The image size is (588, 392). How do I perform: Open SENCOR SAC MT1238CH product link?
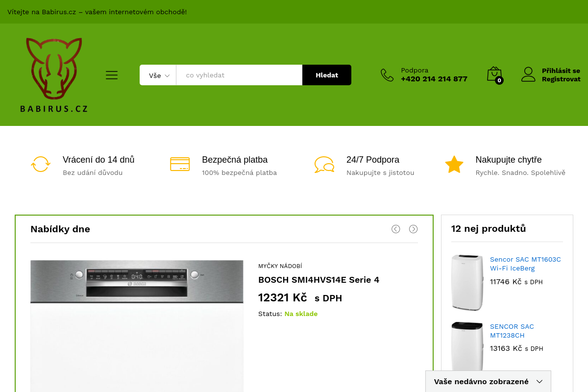(x=512, y=331)
